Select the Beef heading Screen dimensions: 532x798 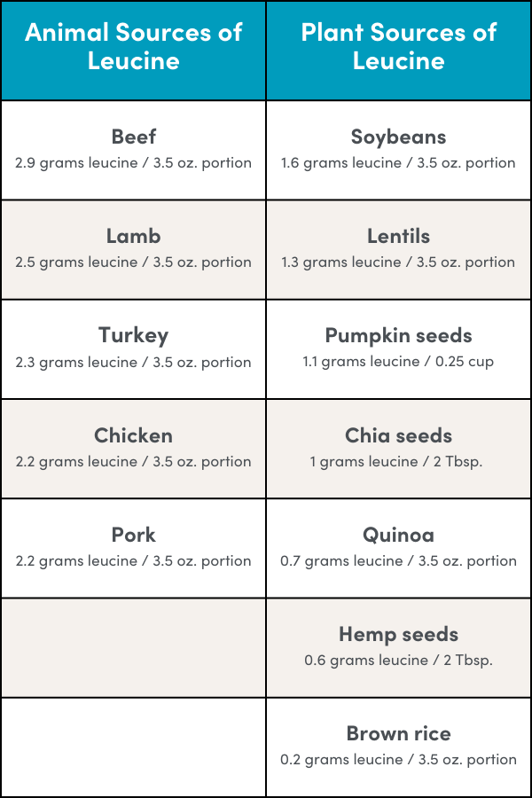133,137
